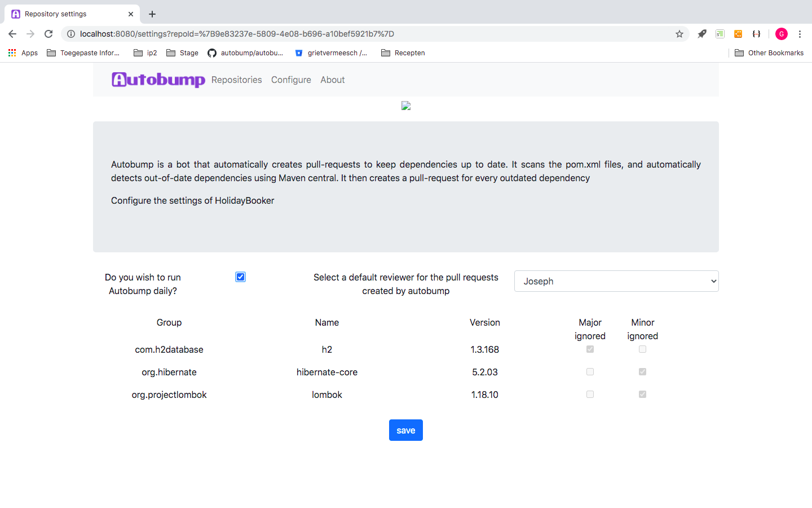Open a new browser tab
The image size is (812, 508).
(x=152, y=14)
